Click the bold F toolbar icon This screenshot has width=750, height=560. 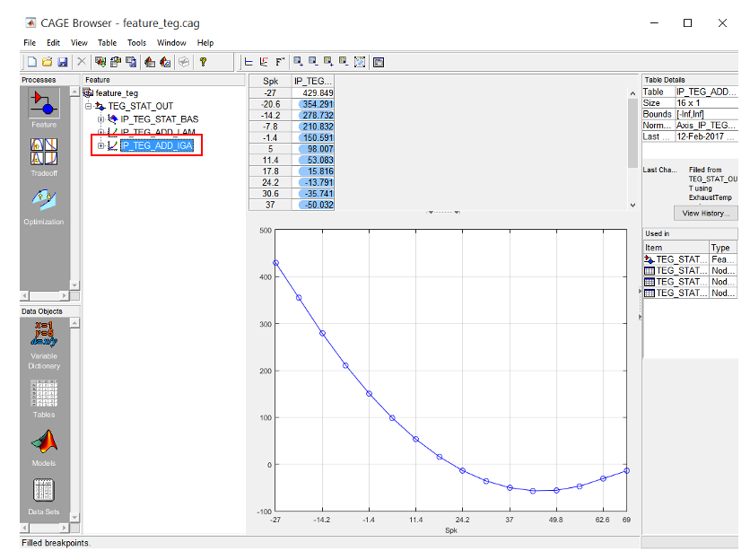point(280,62)
